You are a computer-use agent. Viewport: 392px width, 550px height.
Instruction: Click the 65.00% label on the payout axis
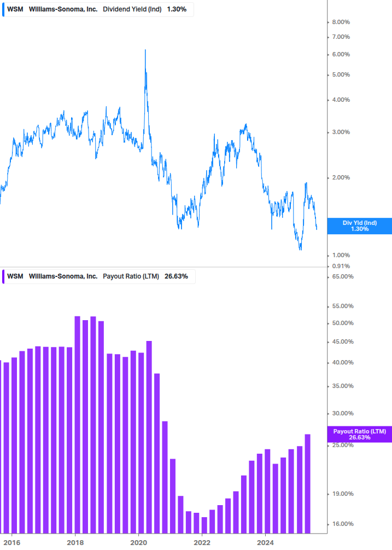pos(343,277)
